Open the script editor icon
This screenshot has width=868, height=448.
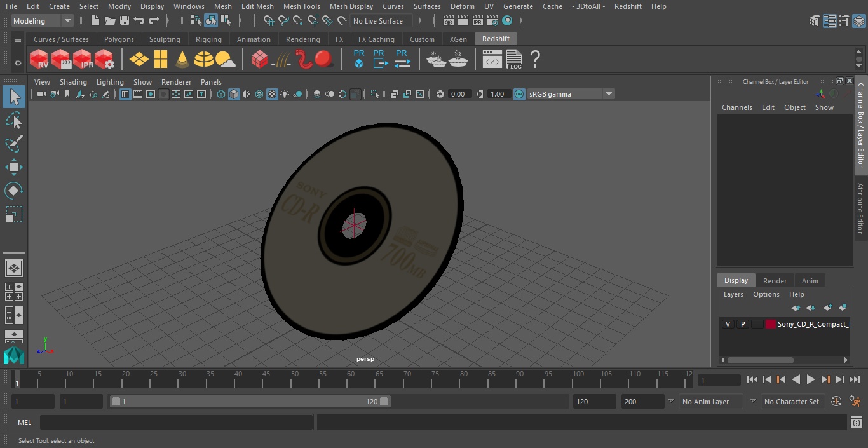pyautogui.click(x=857, y=422)
